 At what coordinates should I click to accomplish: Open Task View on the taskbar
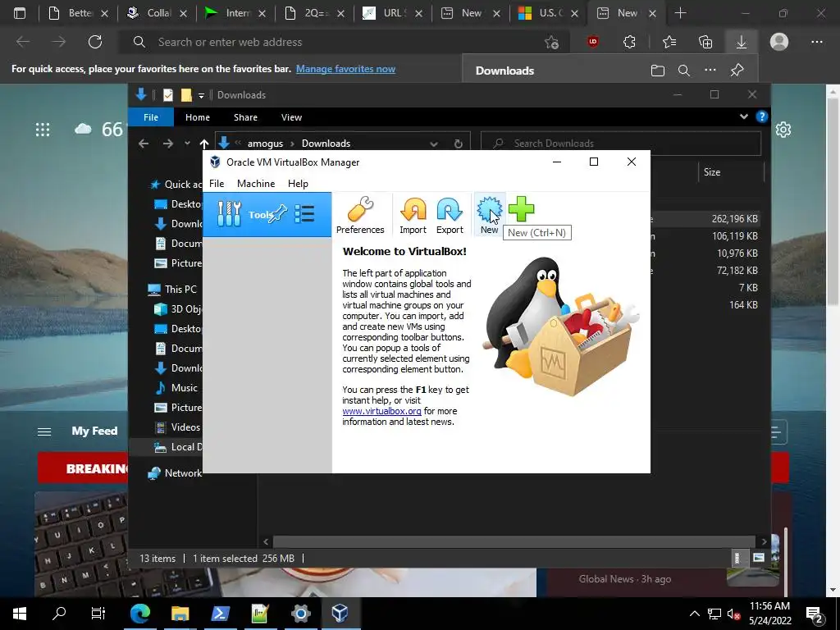tap(98, 613)
